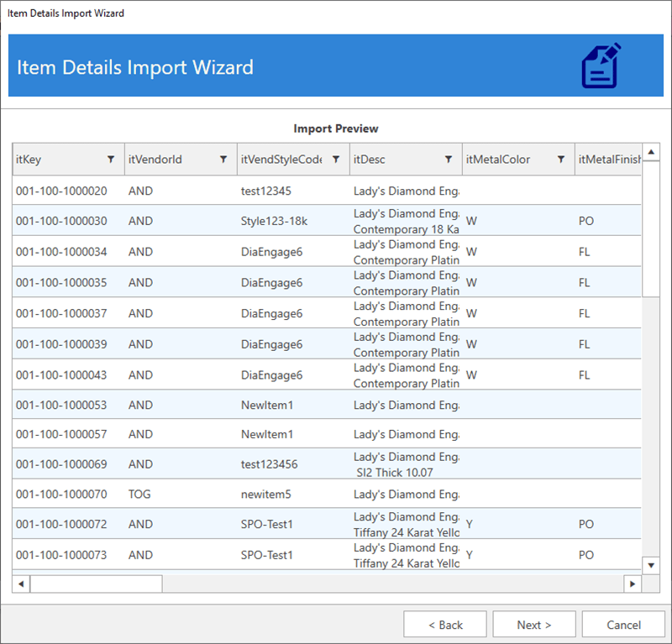The width and height of the screenshot is (672, 644).
Task: Click the vertical scrollbar down arrow
Action: pos(652,566)
